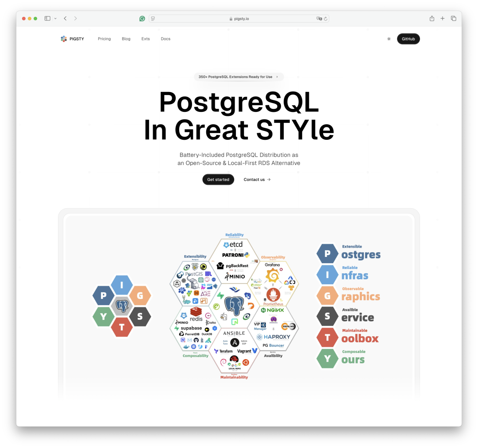
Task: Open the Exts nav item
Action: 146,38
